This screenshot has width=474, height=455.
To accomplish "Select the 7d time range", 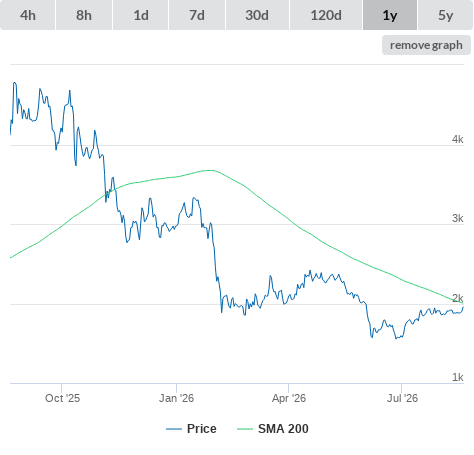I will [x=197, y=15].
